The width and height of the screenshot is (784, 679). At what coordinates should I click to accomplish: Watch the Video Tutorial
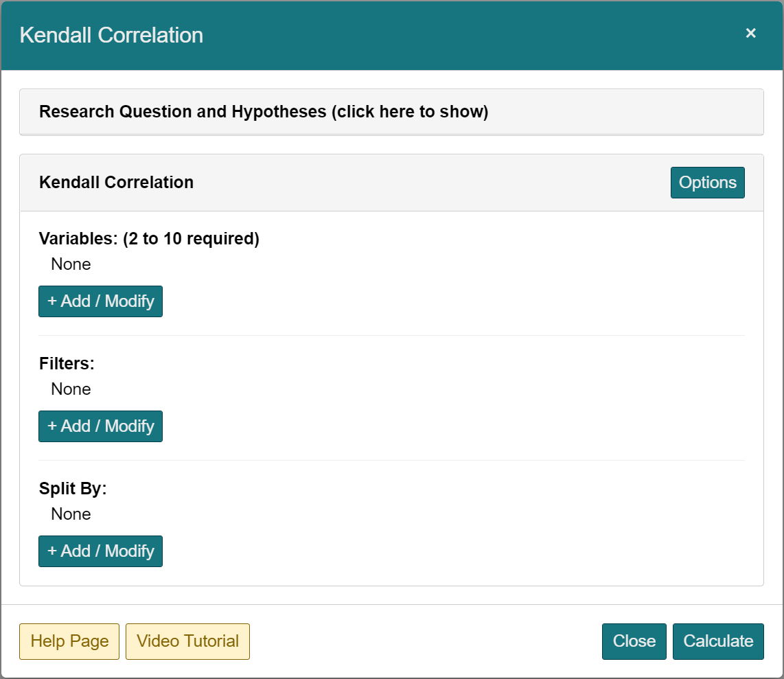[187, 641]
